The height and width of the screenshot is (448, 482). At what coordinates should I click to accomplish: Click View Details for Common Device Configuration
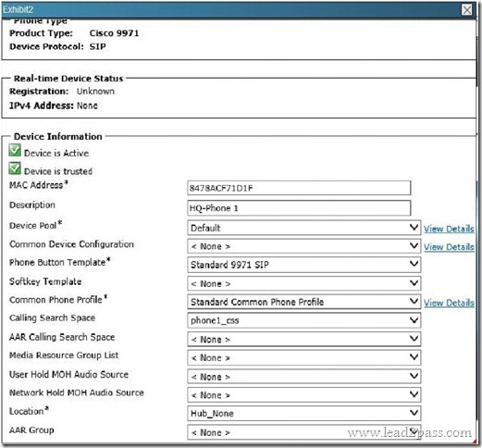[x=449, y=247]
